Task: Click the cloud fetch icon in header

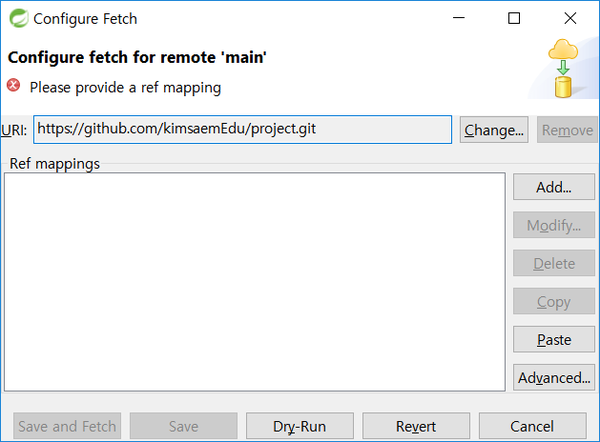Action: 563,68
